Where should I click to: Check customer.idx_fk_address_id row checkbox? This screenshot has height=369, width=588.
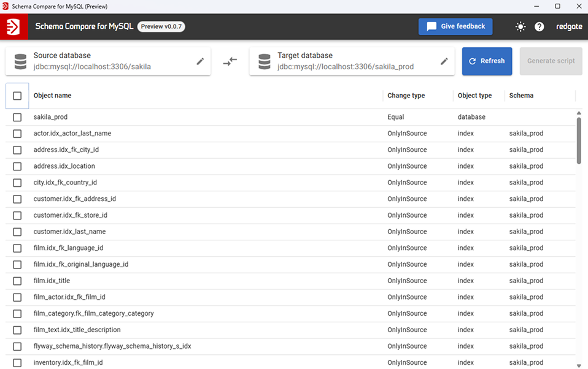click(x=17, y=199)
